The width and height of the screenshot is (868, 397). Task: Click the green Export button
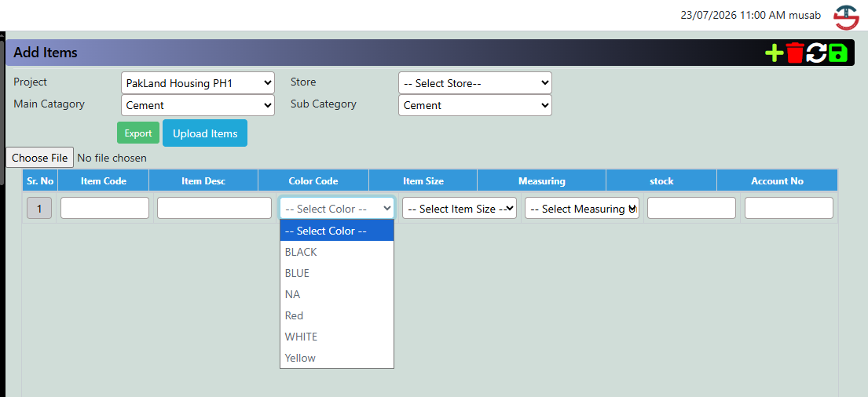(x=138, y=133)
